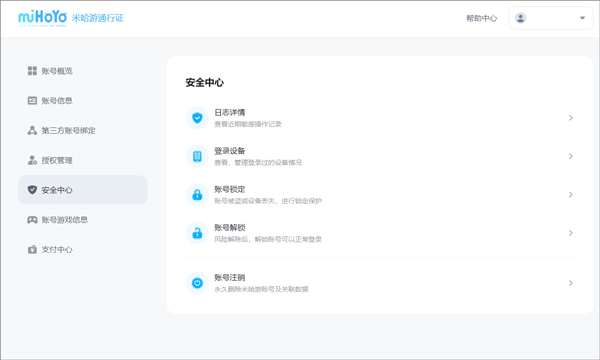Click the 账号注销 power icon
This screenshot has width=600, height=360.
pyautogui.click(x=197, y=283)
